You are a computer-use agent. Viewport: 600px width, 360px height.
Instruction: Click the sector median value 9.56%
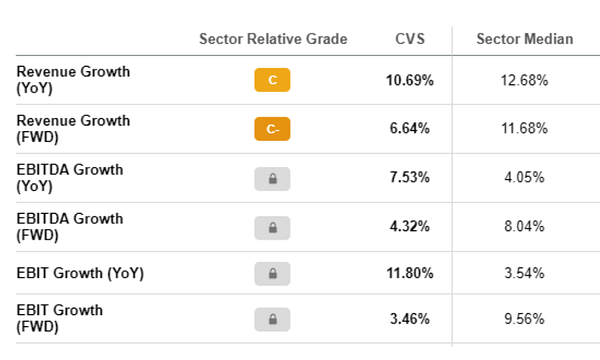click(524, 319)
